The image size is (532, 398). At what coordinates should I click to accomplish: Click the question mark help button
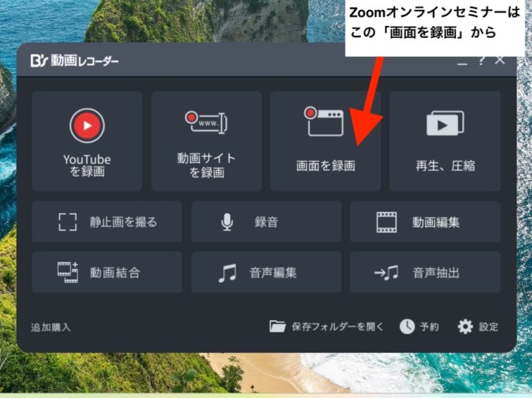481,61
